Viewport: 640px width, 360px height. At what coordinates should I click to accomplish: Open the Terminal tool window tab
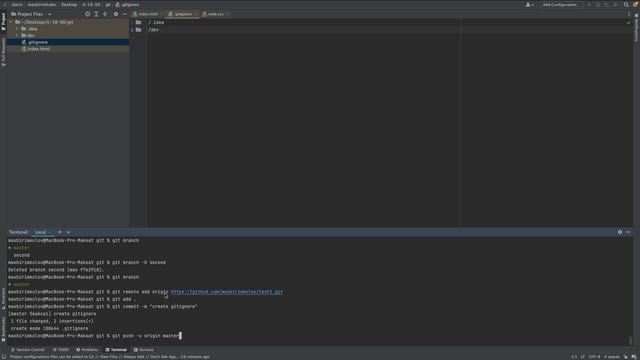[116, 350]
